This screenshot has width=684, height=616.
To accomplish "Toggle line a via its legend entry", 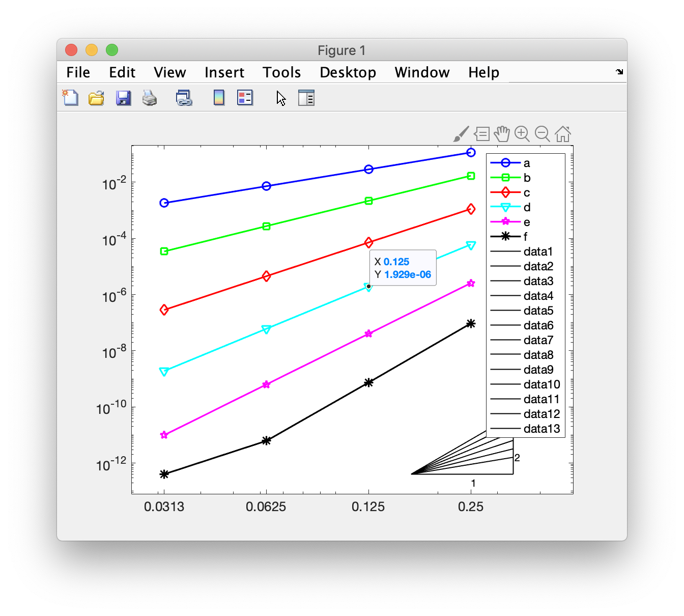I will (527, 163).
